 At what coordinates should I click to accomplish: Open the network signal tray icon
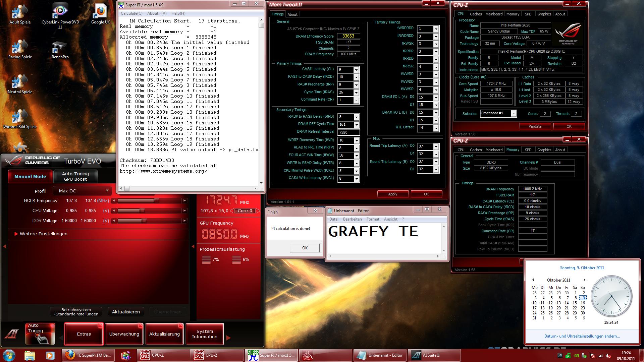pos(600,356)
